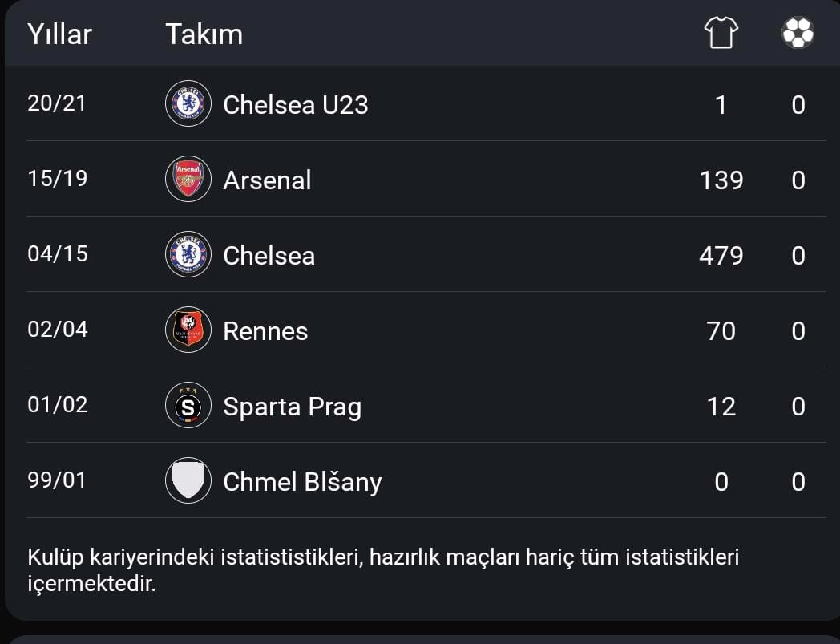Select the Chmel Blšany team name
The height and width of the screenshot is (644, 840).
tap(303, 482)
